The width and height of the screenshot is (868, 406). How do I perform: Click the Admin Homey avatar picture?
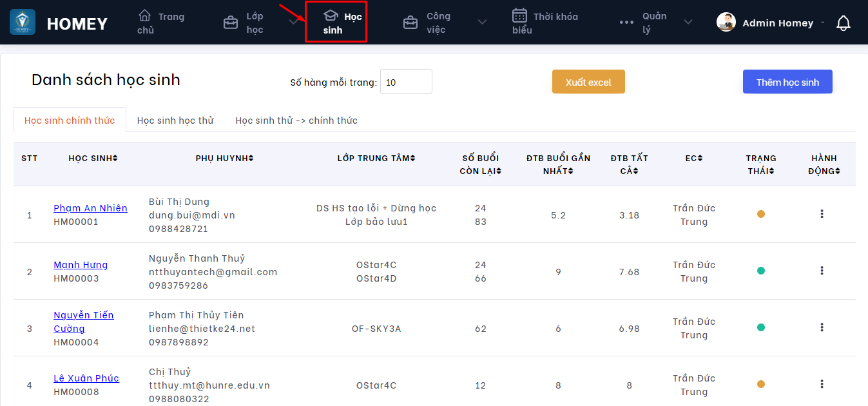[726, 23]
